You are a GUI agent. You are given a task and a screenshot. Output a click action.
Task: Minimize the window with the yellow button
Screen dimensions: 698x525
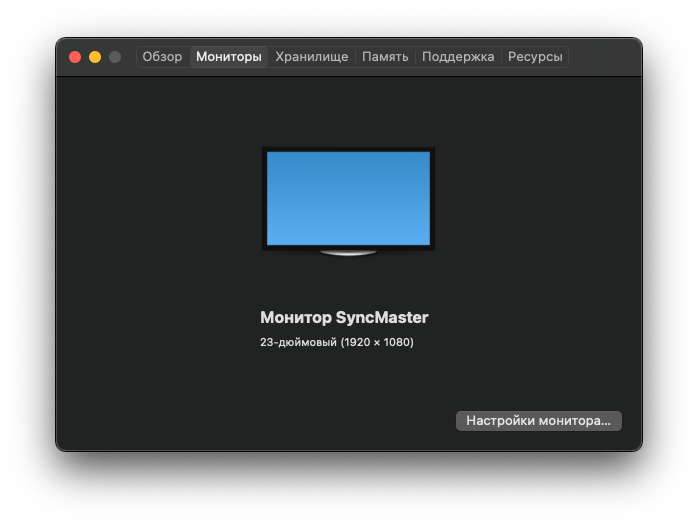(x=95, y=57)
